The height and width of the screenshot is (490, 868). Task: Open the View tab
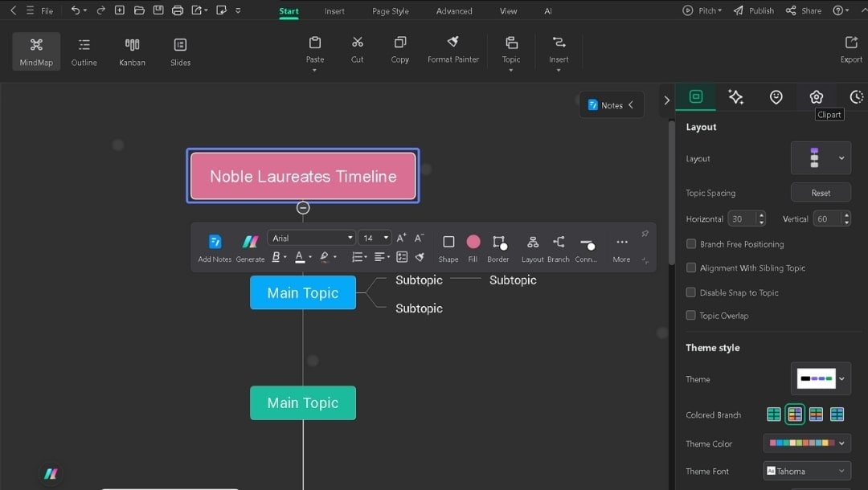508,11
